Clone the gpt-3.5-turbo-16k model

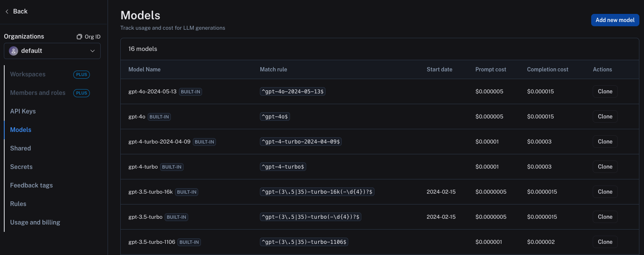click(x=605, y=192)
